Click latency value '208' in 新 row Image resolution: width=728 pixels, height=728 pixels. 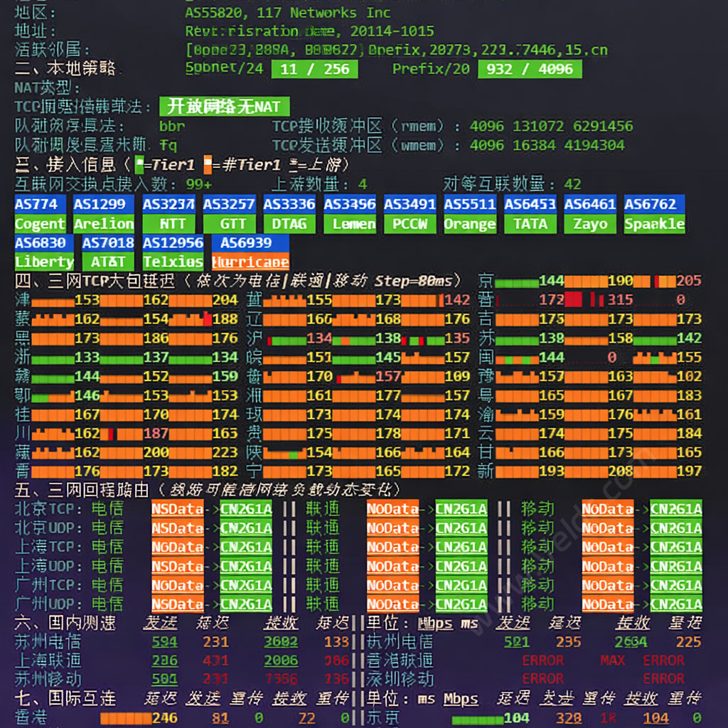click(x=620, y=471)
